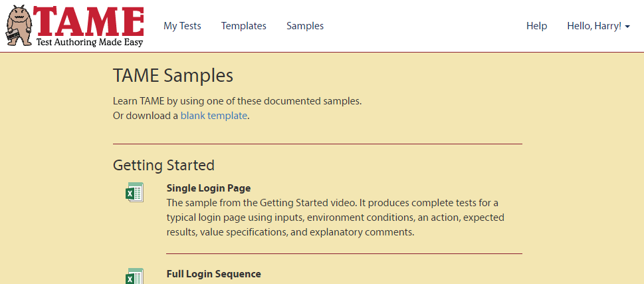
Task: Click the Single Login Page description text
Action: (335, 217)
